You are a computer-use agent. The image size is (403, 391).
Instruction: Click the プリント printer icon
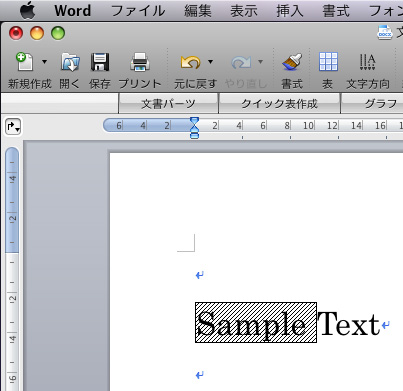pos(140,62)
